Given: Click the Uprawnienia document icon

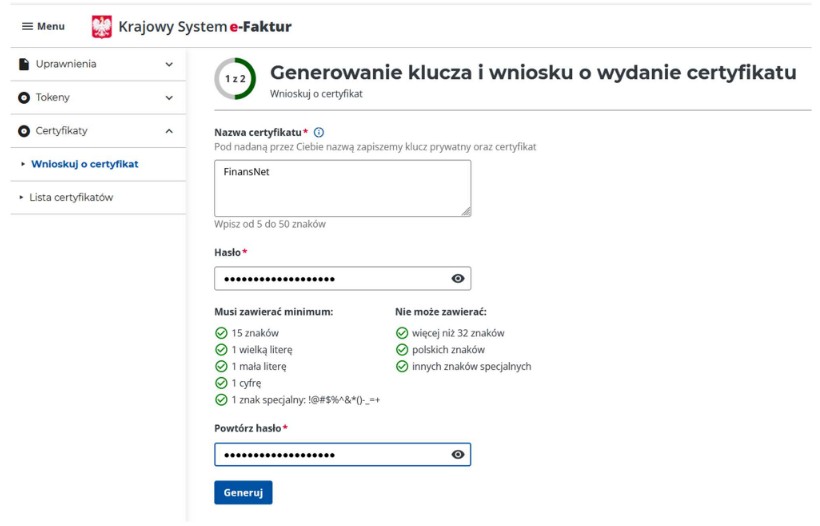Looking at the screenshot, I should tap(24, 64).
